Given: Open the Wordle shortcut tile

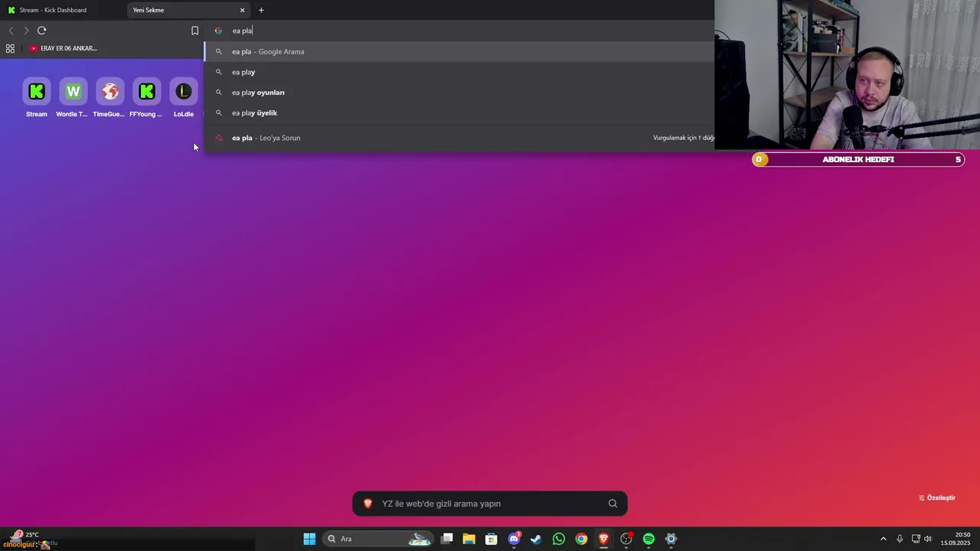Looking at the screenshot, I should [x=73, y=98].
